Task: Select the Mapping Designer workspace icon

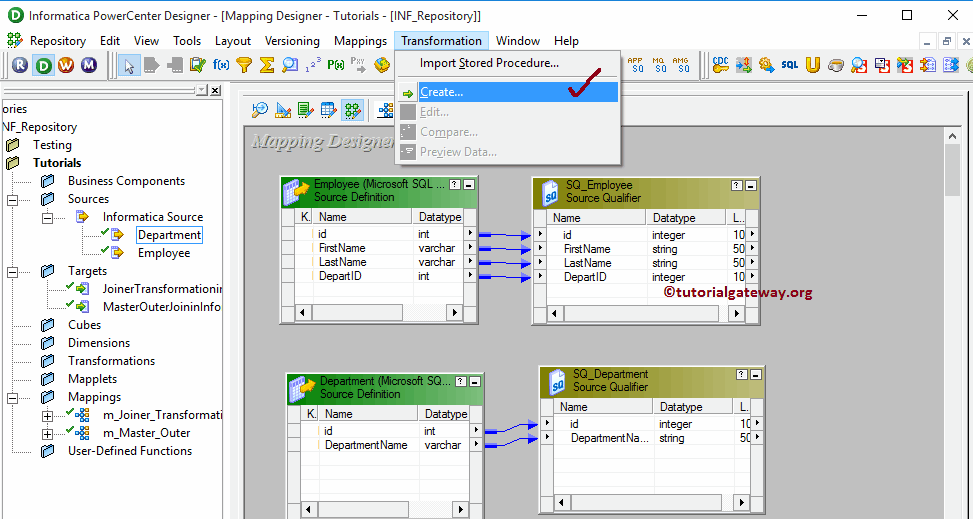Action: click(x=352, y=111)
